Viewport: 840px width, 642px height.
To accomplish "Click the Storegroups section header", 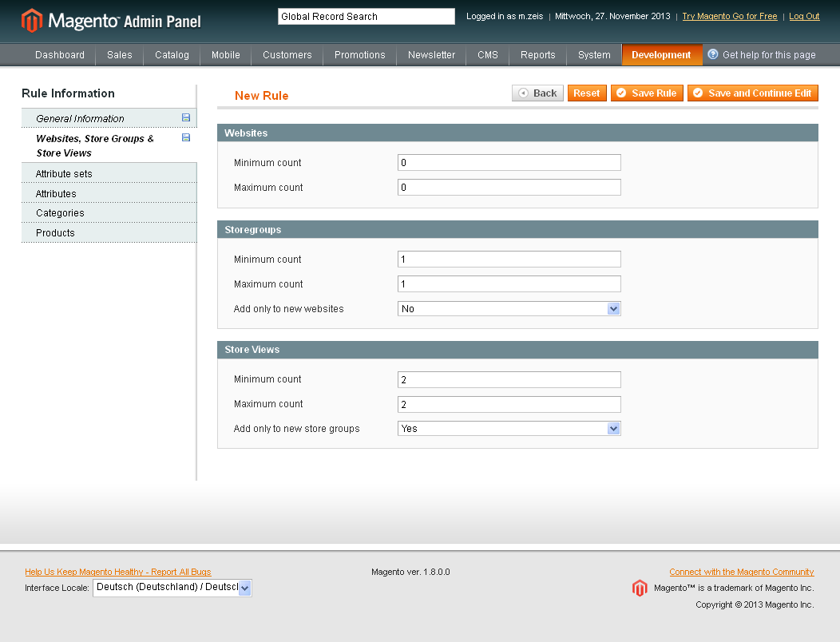I will click(517, 229).
